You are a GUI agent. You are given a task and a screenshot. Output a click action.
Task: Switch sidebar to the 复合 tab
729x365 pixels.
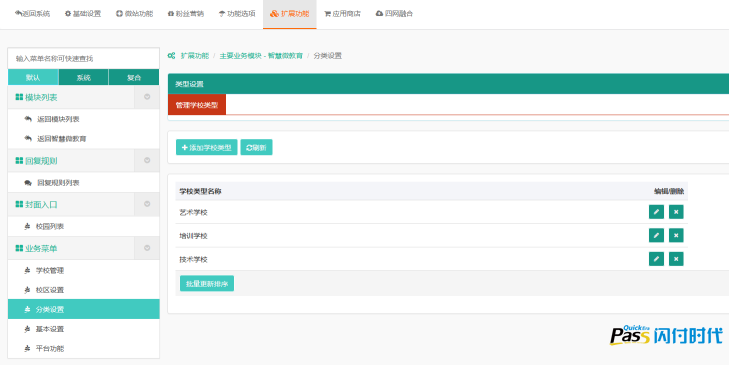(x=134, y=78)
